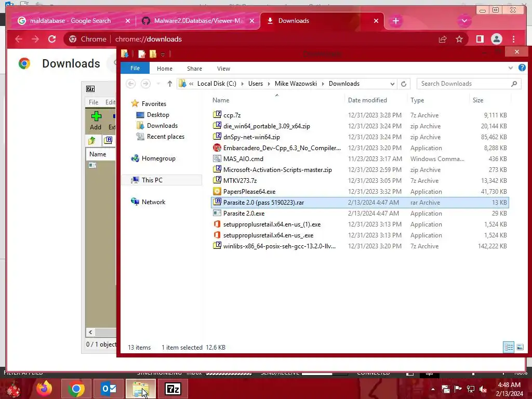Screen dimensions: 532x399
Task: Click Explorer Properties quick access icon
Action: click(142, 54)
